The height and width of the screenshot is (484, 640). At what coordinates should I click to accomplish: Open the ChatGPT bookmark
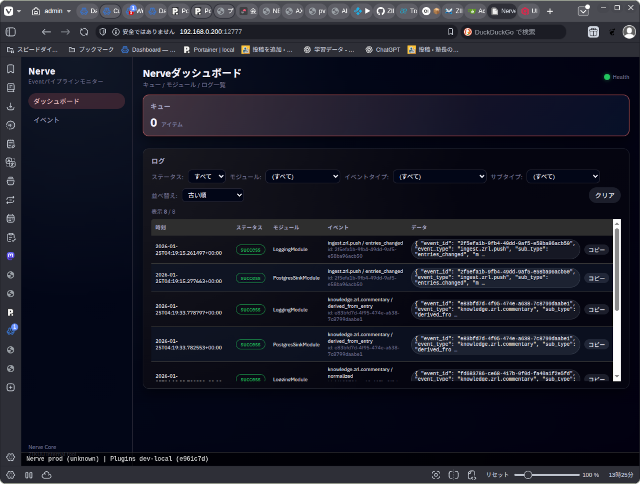386,48
